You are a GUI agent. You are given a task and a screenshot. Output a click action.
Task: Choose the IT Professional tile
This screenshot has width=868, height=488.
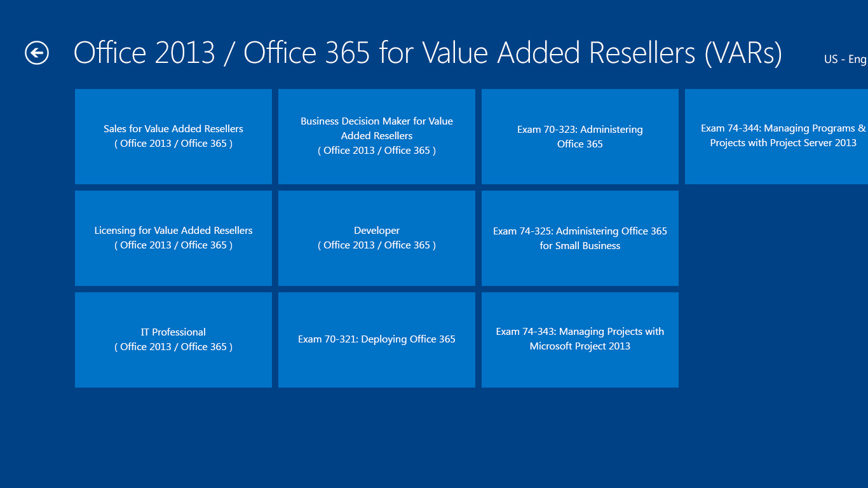(x=173, y=340)
